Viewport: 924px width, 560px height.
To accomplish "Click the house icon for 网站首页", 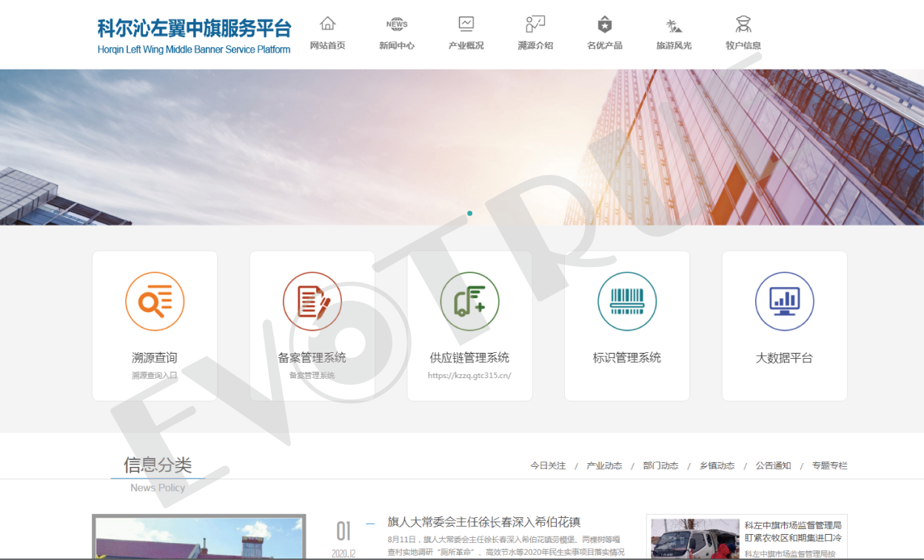I will pyautogui.click(x=327, y=24).
